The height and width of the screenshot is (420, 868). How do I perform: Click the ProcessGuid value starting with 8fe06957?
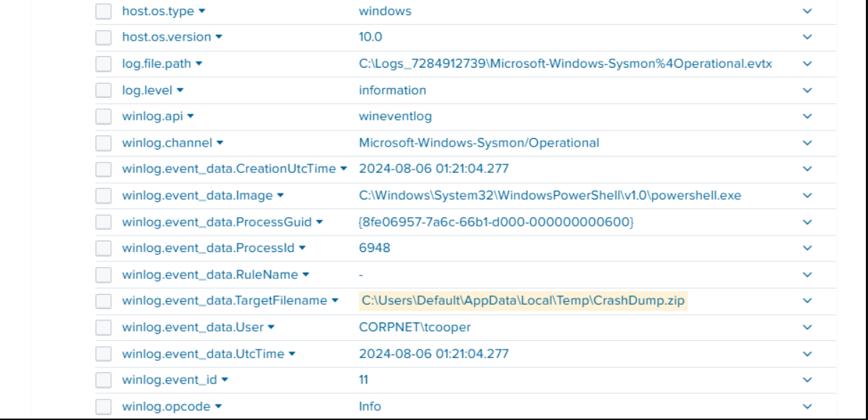click(497, 222)
